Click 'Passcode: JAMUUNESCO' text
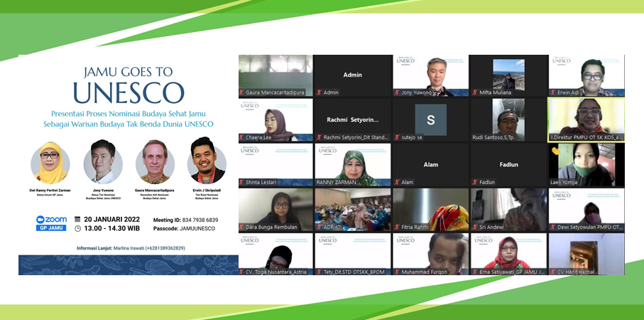Viewport: 644px width, 320px height. (184, 229)
